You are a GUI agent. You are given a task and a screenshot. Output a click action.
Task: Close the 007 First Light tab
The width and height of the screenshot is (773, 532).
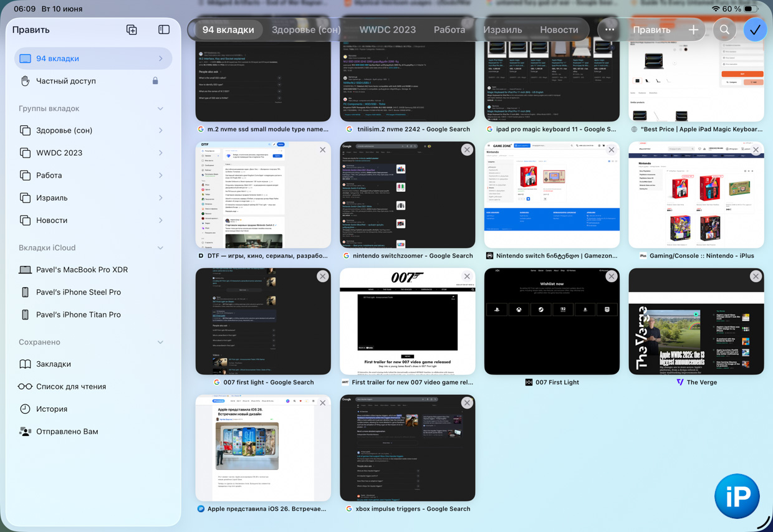pos(611,277)
